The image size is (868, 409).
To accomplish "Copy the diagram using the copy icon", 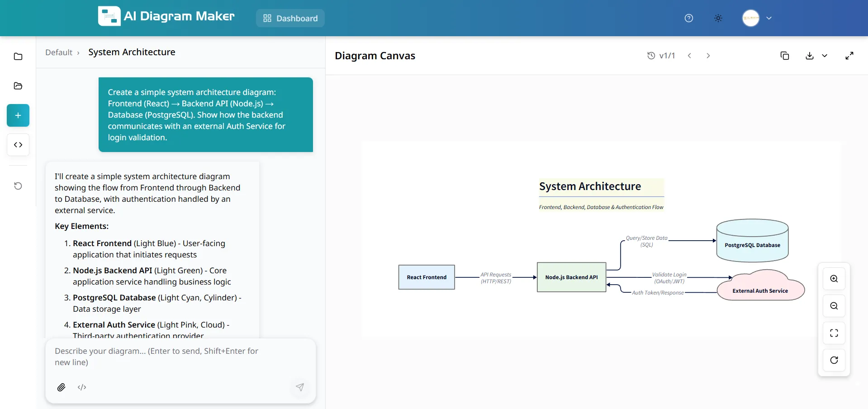I will pos(785,55).
